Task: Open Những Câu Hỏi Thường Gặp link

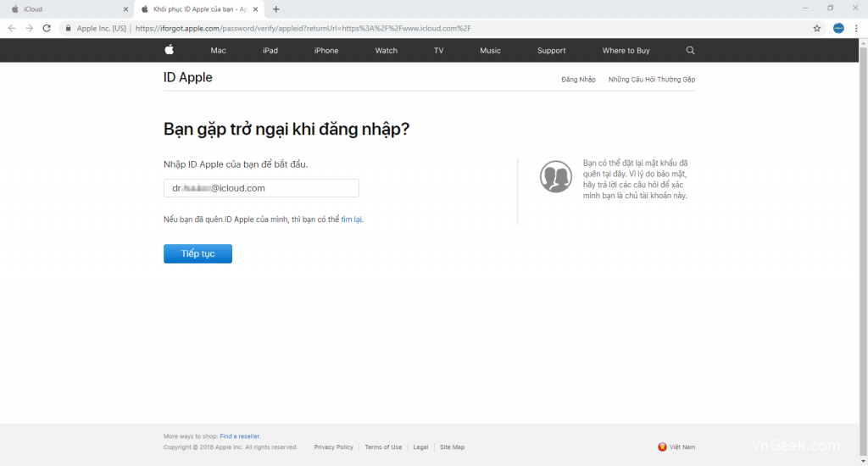Action: coord(652,79)
